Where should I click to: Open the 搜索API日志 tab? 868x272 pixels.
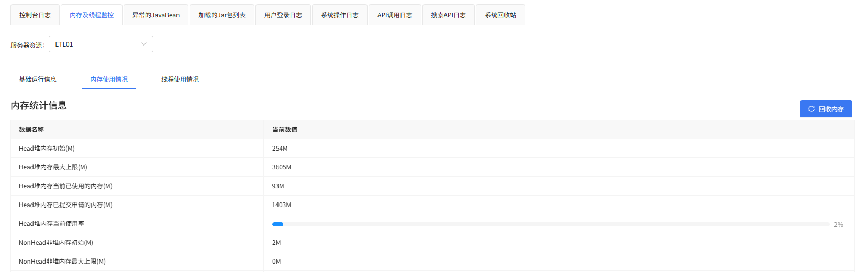(449, 15)
